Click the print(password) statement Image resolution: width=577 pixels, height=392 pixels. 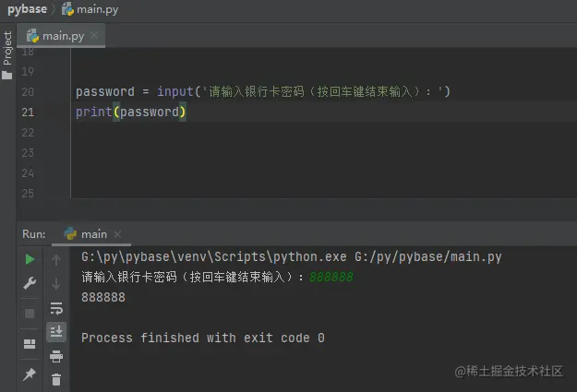[x=131, y=112]
